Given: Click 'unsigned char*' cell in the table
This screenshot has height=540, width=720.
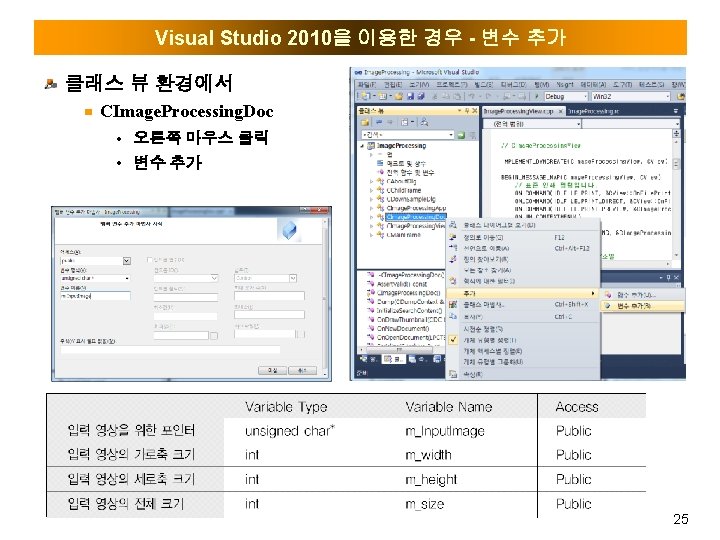Looking at the screenshot, I should (290, 431).
